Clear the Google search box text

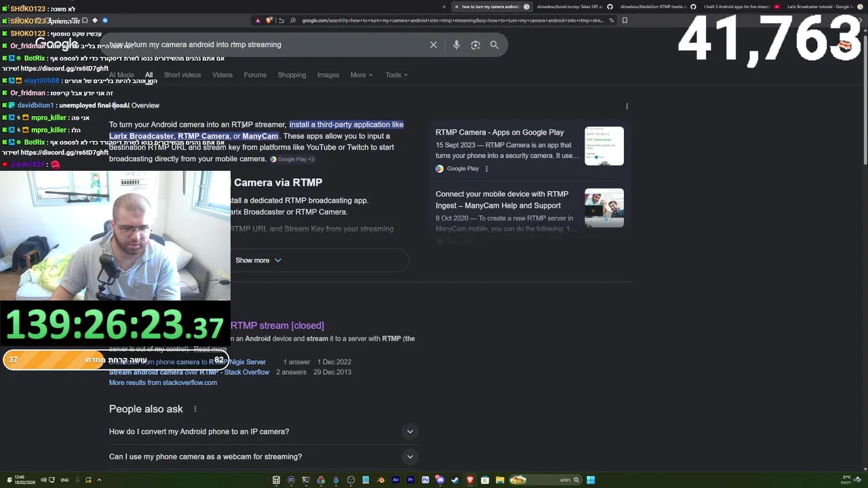coord(433,45)
